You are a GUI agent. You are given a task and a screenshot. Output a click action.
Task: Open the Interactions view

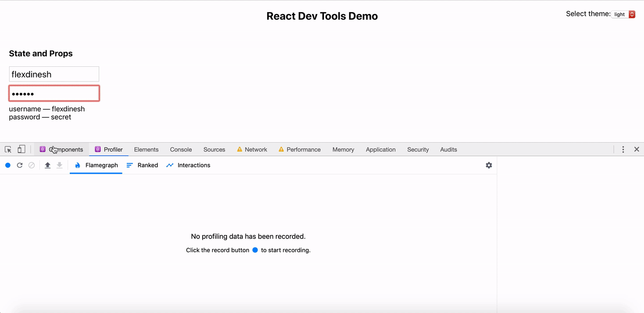click(x=188, y=165)
